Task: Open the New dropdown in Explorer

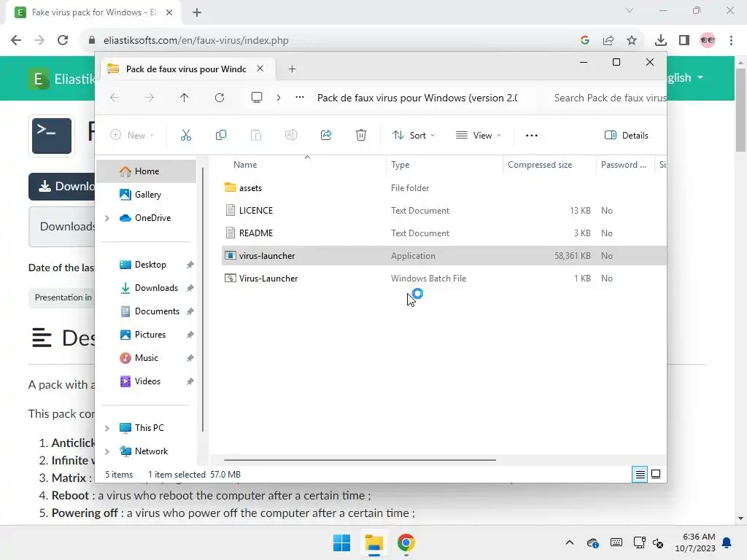Action: (132, 135)
